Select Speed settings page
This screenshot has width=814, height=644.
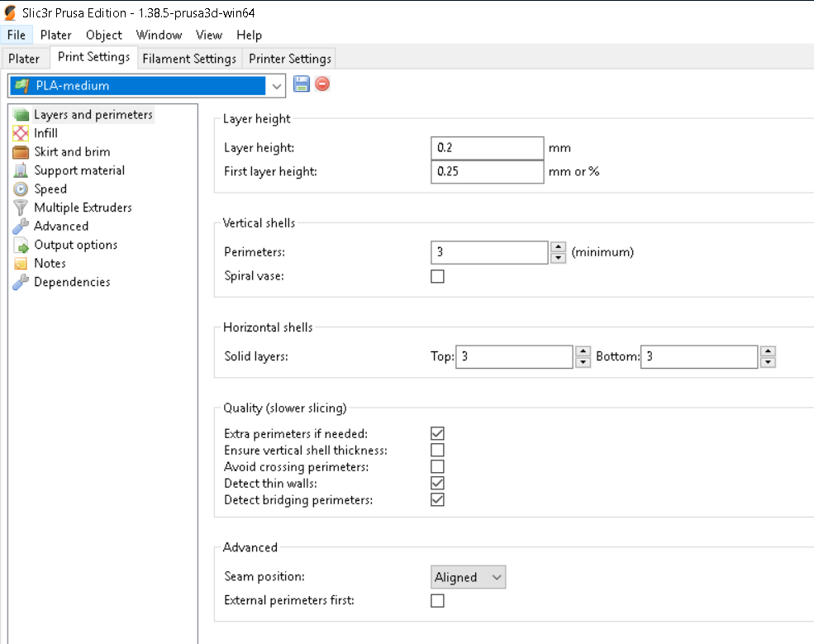[50, 189]
